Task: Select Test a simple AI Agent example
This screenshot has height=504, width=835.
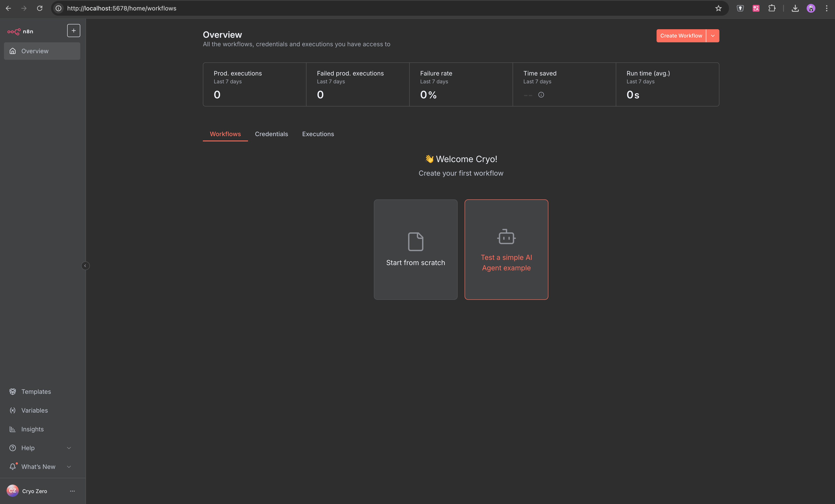Action: tap(506, 249)
